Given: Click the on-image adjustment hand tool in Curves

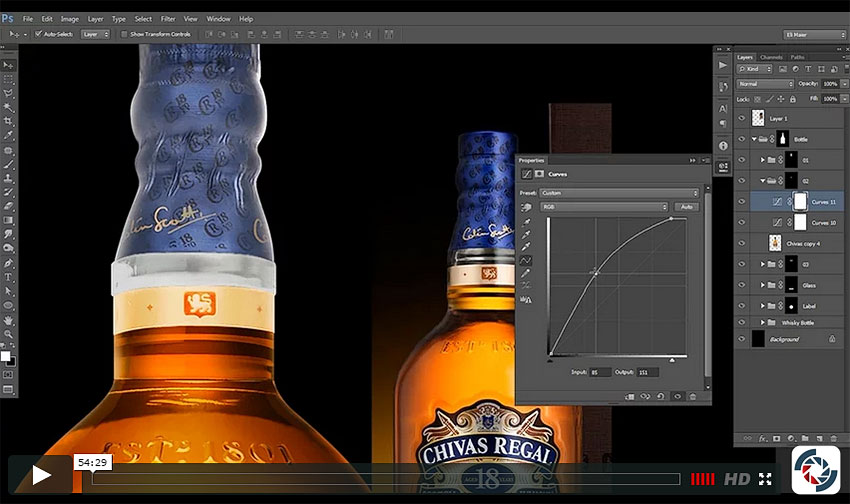Looking at the screenshot, I should point(526,208).
